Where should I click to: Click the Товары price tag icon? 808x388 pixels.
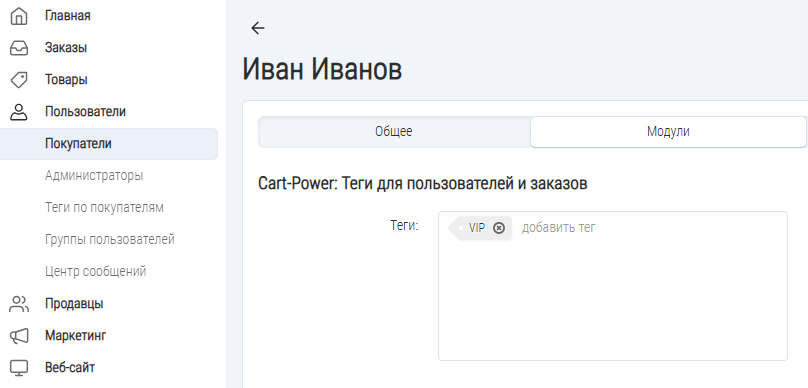click(19, 80)
